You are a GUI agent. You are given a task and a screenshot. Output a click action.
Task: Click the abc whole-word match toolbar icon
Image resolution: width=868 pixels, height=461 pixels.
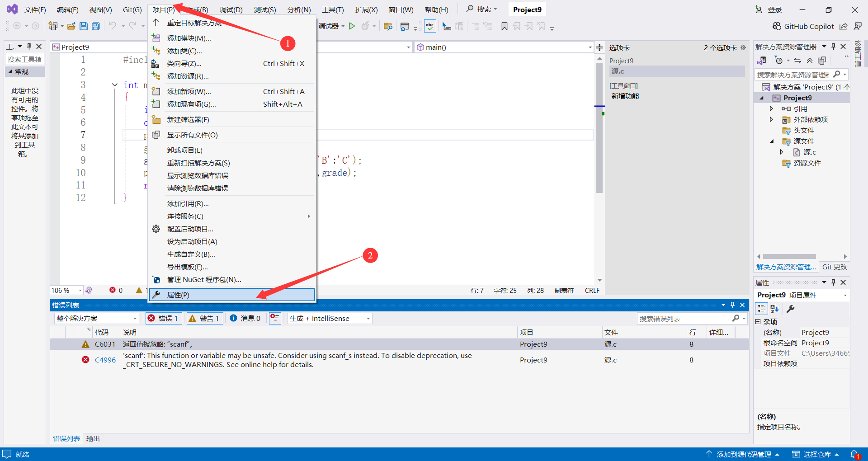tap(429, 26)
